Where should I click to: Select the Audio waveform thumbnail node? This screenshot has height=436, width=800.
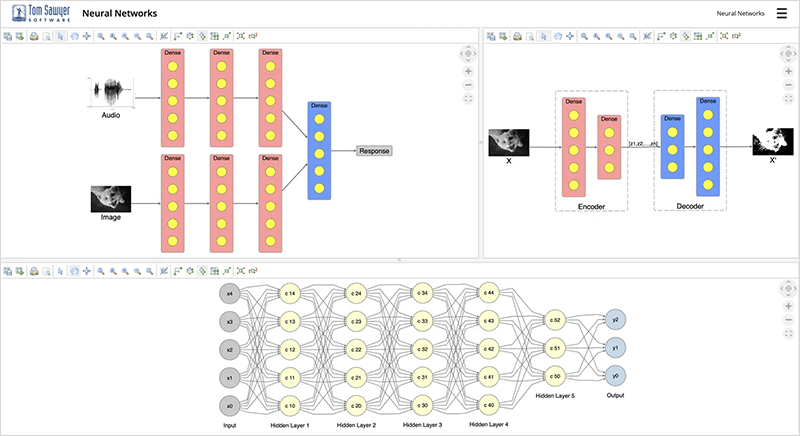[111, 93]
